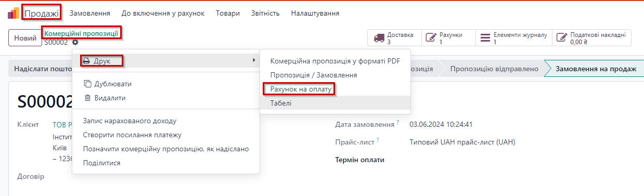Select Поділитися from the actions menu
The height and width of the screenshot is (196, 644).
click(166, 163)
